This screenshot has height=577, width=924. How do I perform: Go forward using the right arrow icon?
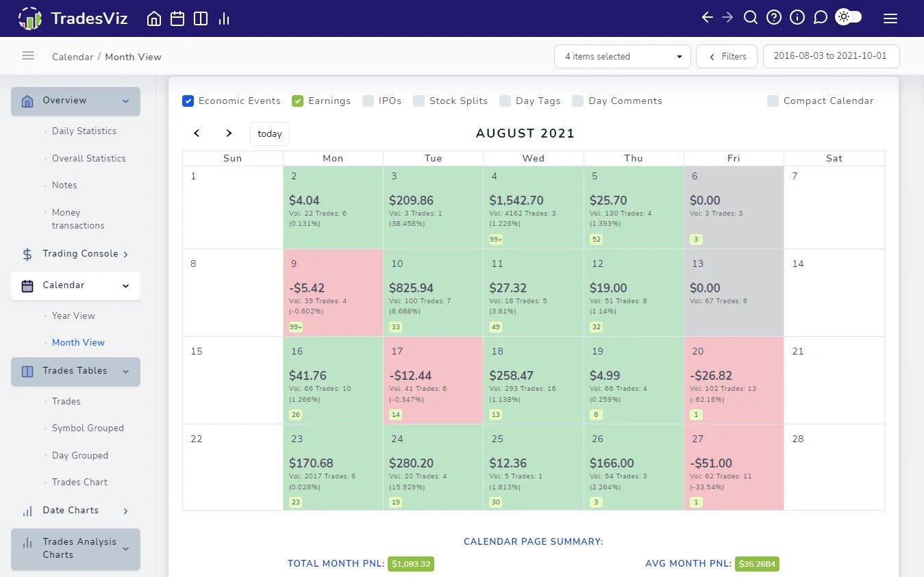727,18
